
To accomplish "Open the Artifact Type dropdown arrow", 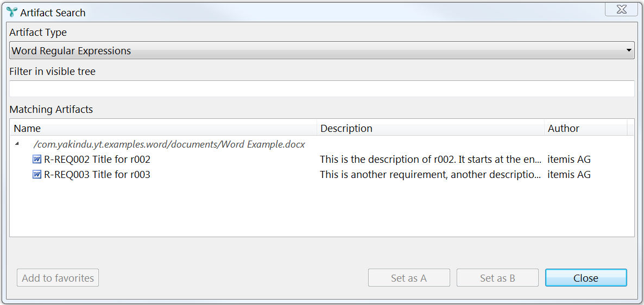I will coord(628,50).
